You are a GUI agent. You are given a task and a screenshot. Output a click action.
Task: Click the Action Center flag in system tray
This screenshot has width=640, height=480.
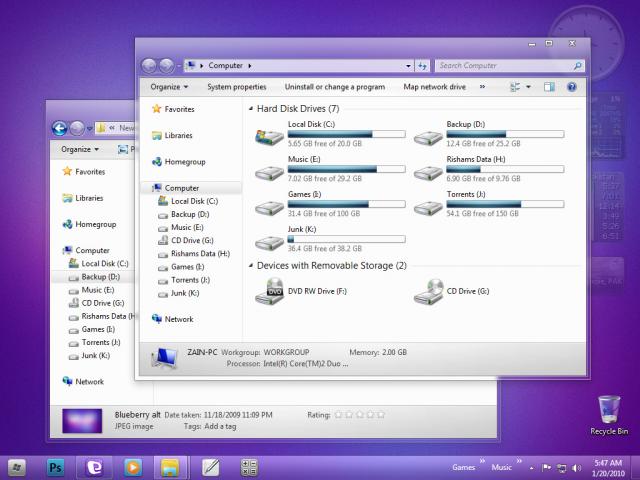(x=546, y=468)
